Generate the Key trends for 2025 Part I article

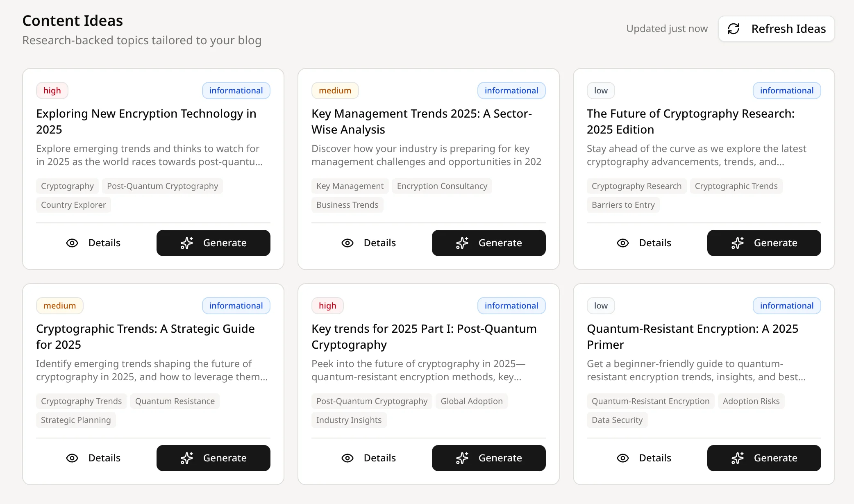click(488, 458)
